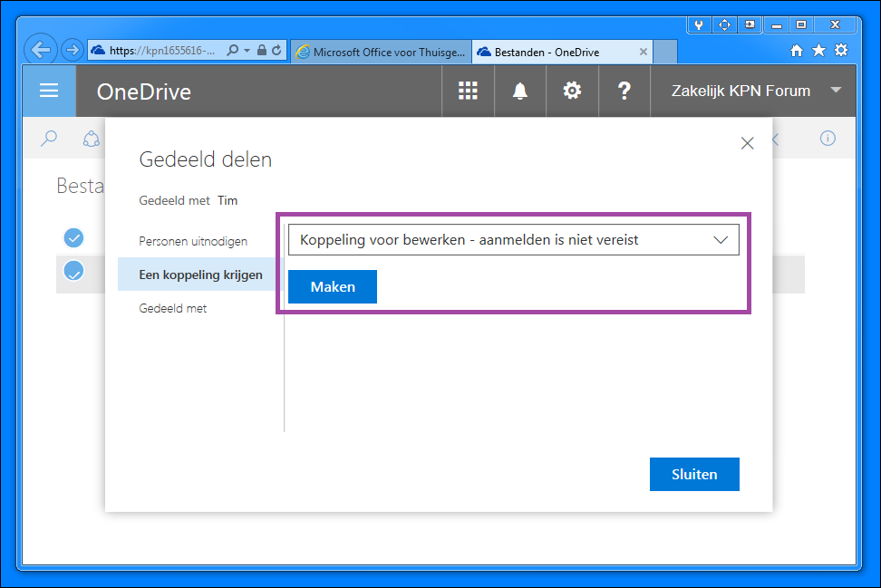The image size is (881, 588).
Task: Click the Maken button
Action: click(333, 286)
